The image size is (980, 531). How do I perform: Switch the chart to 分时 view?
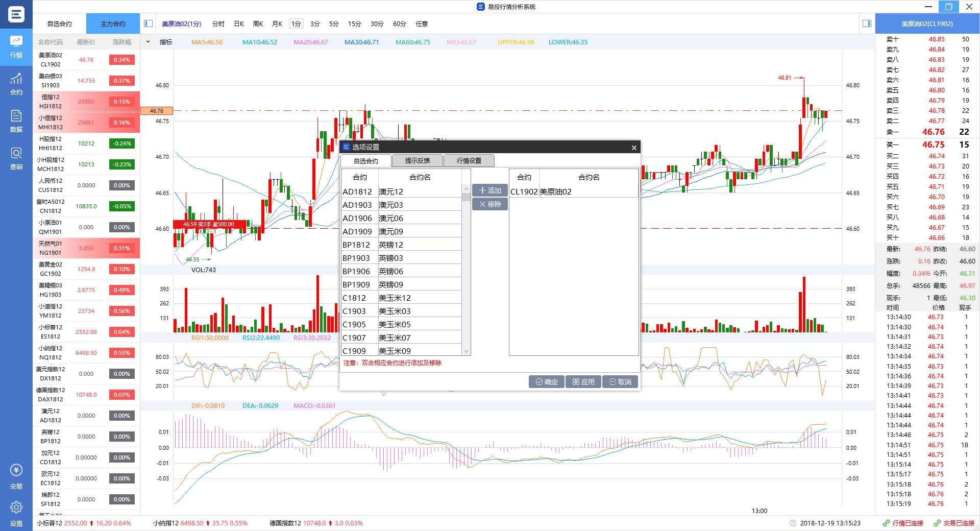coord(218,24)
